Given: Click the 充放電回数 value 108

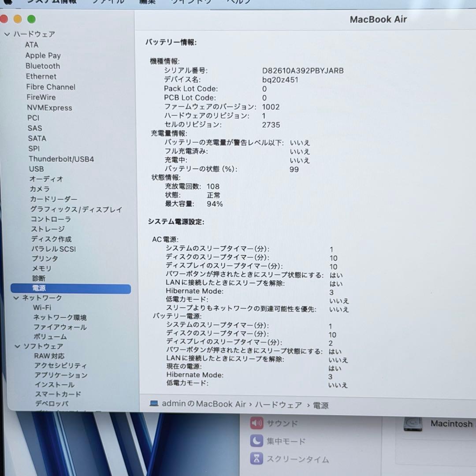Looking at the screenshot, I should [x=213, y=186].
